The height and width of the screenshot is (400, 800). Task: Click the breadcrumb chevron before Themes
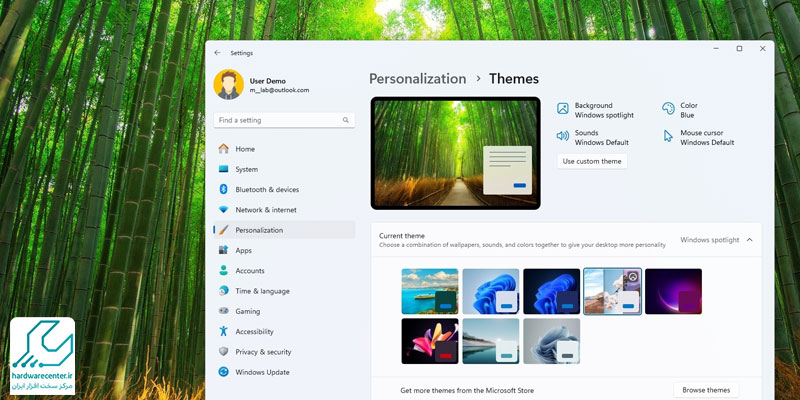click(478, 79)
